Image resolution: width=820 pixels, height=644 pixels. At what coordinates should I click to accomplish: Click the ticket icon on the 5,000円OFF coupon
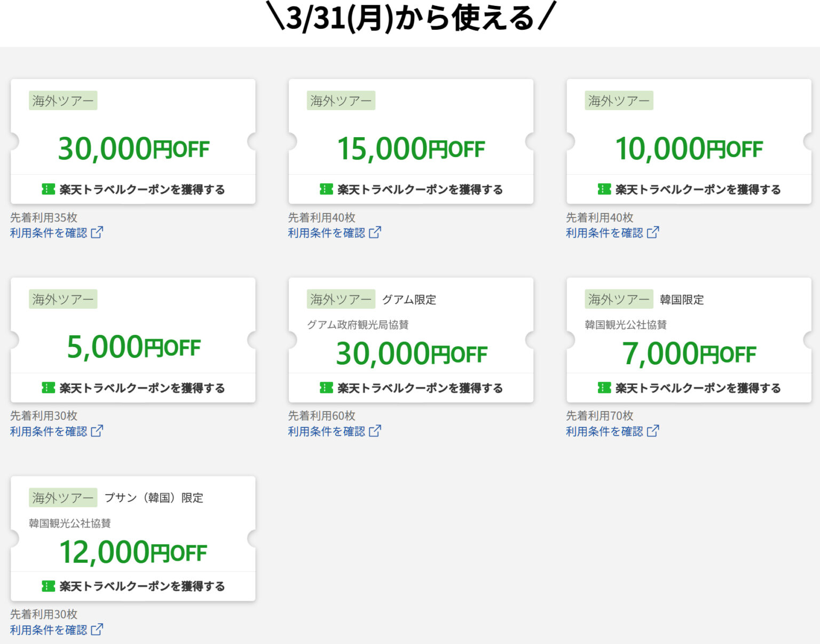coord(48,388)
